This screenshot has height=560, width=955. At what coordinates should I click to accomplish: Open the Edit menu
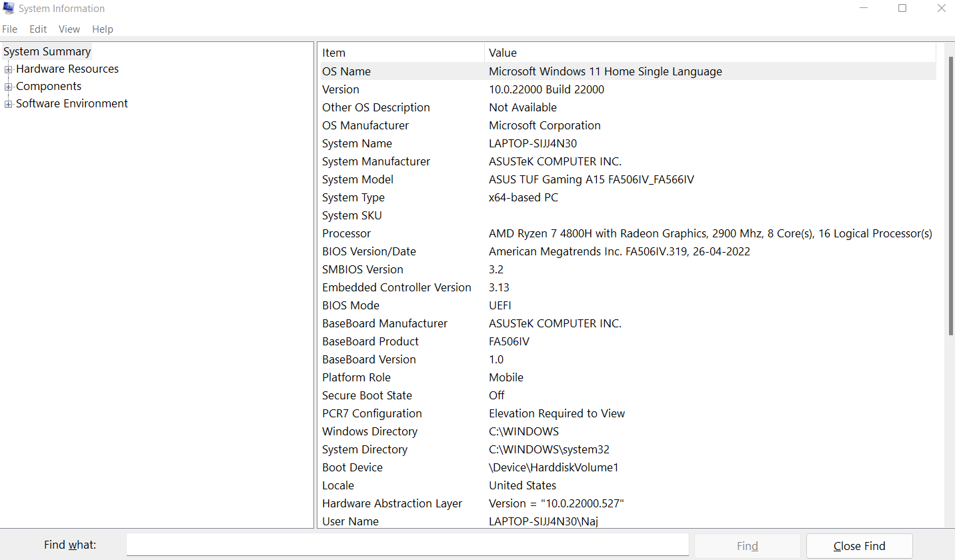pyautogui.click(x=38, y=29)
